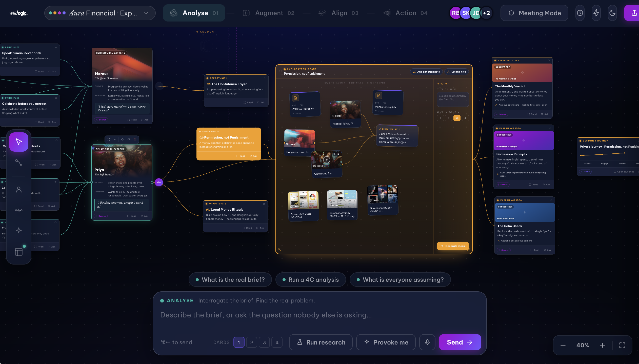Switch to the Action 04 stage tab
Viewport: 639px width, 364px height.
(x=405, y=13)
